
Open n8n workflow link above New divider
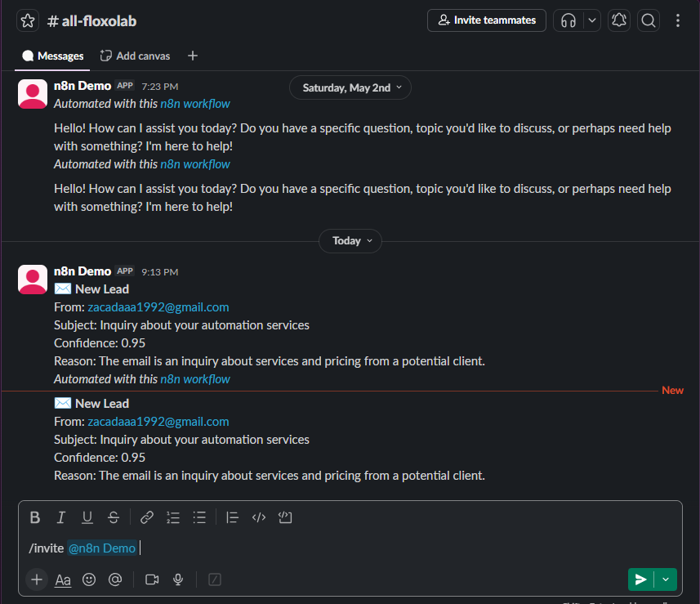[x=195, y=379]
